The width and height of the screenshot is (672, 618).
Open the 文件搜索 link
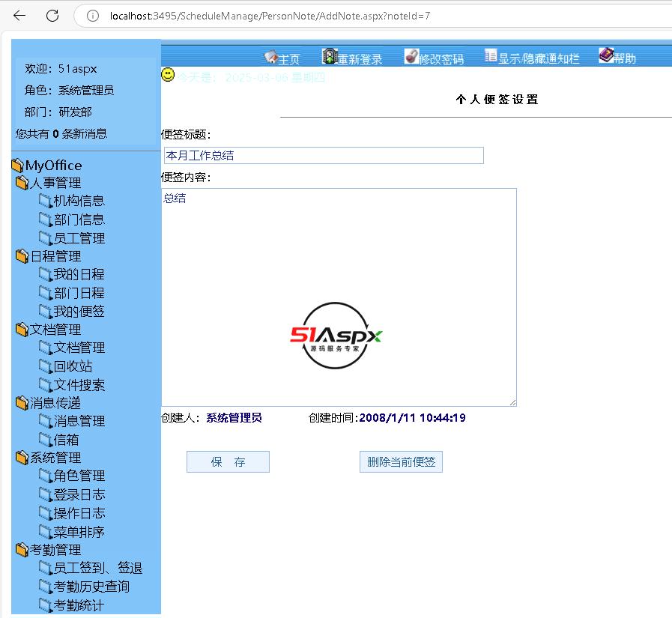[79, 385]
